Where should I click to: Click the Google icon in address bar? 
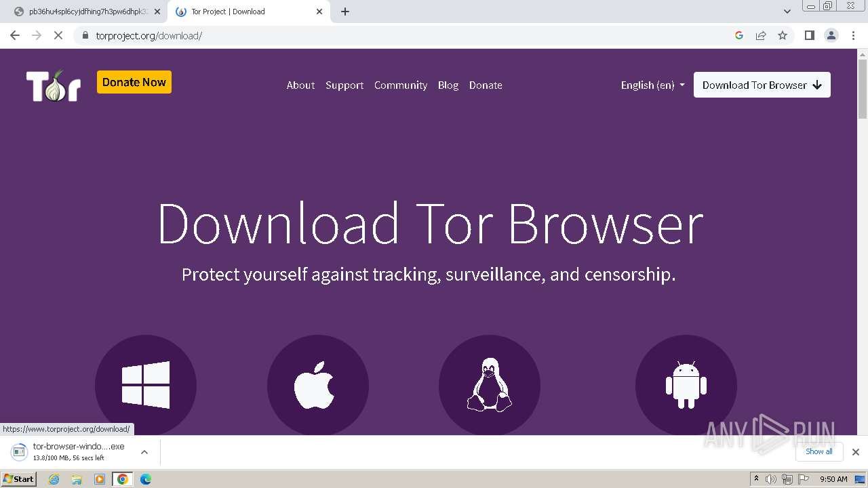coord(739,35)
